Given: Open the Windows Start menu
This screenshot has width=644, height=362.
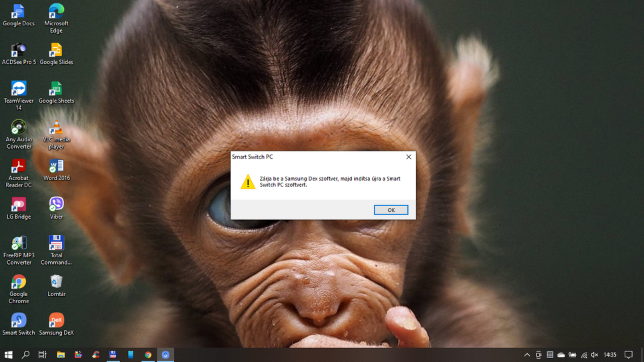Looking at the screenshot, I should coord(8,355).
